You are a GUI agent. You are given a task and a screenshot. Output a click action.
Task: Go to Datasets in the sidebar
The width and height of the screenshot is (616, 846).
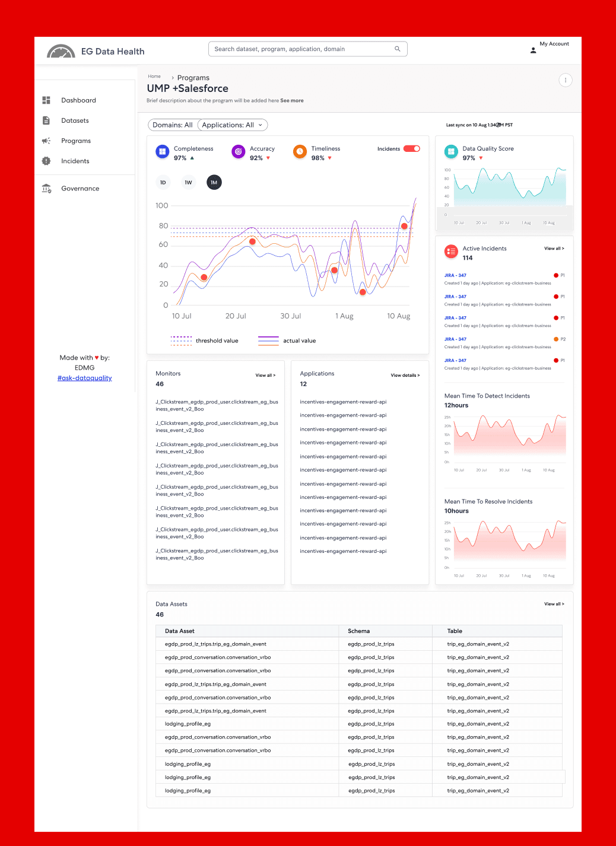coord(75,120)
